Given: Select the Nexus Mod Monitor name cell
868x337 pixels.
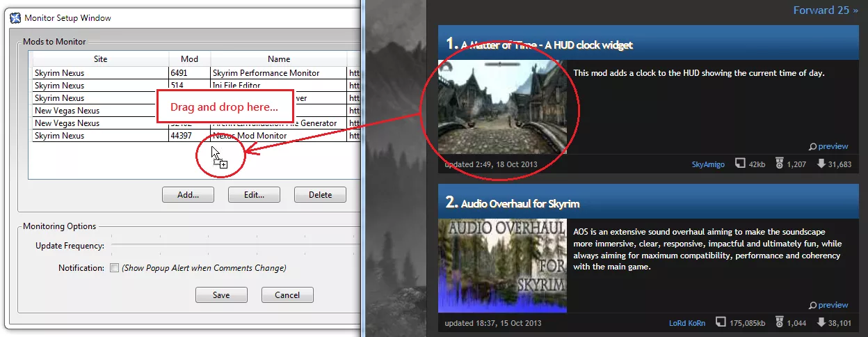Looking at the screenshot, I should tap(278, 136).
